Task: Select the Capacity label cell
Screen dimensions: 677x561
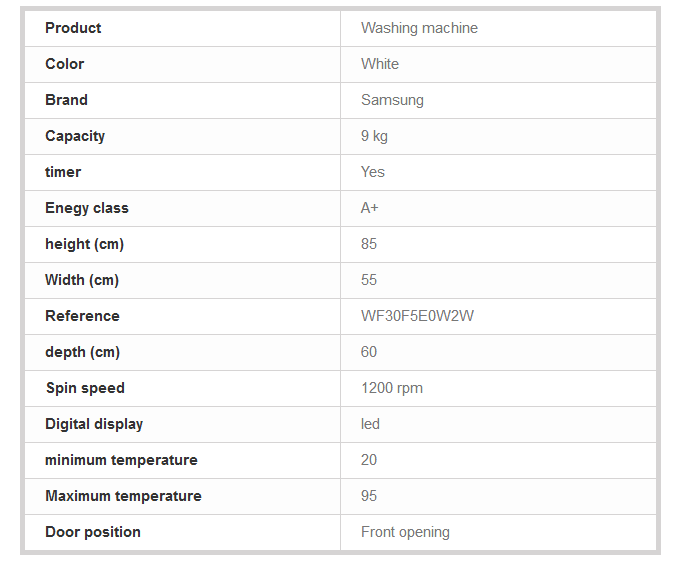Action: tap(75, 136)
